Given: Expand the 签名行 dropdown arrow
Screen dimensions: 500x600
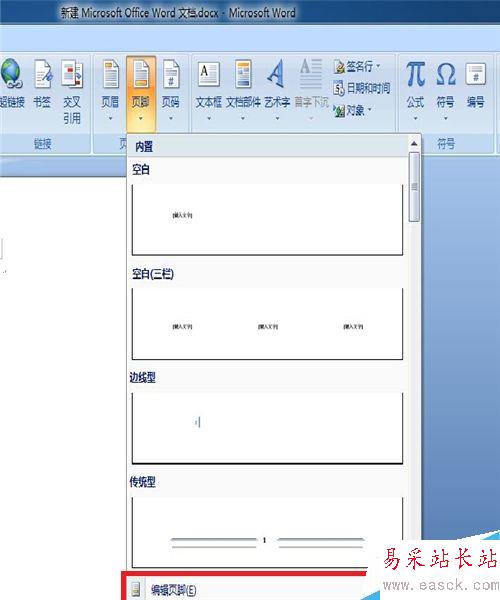Looking at the screenshot, I should tap(378, 67).
